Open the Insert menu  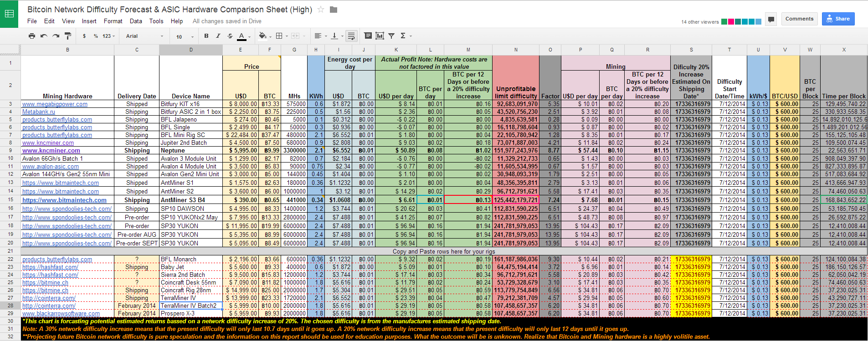89,21
